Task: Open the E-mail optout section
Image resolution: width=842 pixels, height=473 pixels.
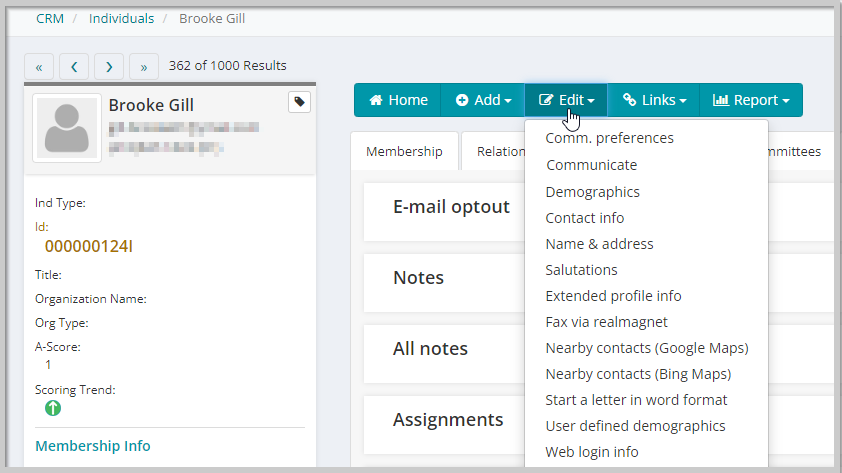Action: pyautogui.click(x=451, y=207)
